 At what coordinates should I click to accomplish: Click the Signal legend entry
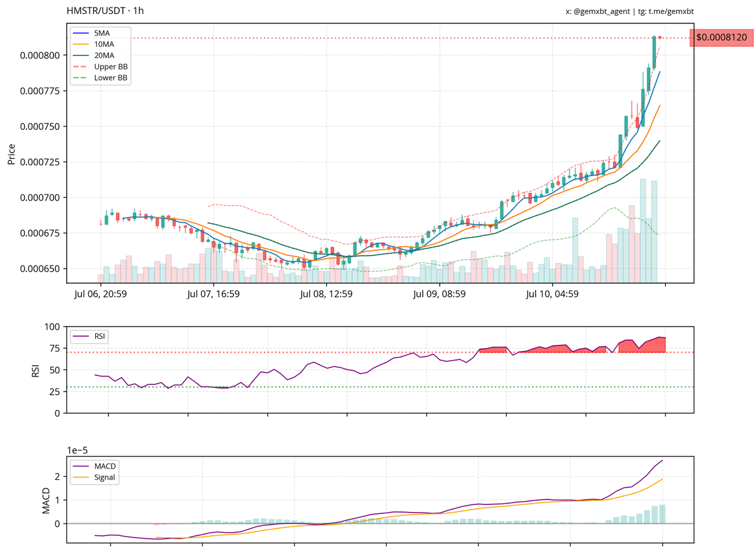tap(95, 477)
